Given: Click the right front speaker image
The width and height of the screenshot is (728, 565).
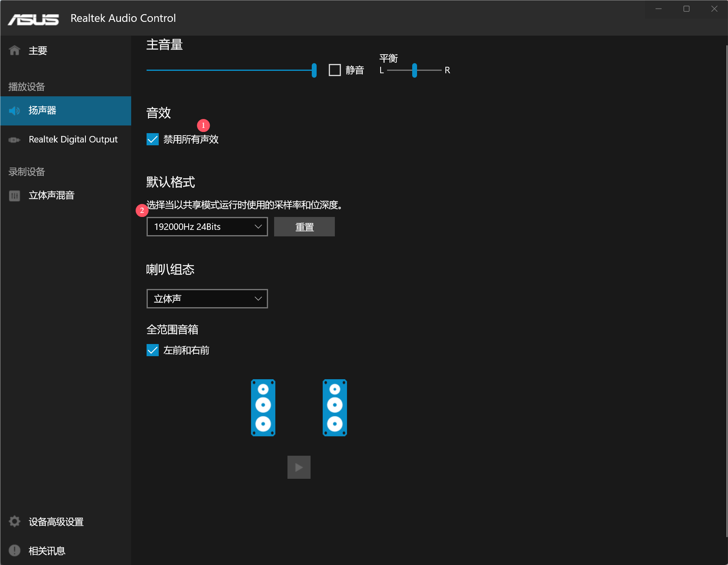Looking at the screenshot, I should [334, 408].
